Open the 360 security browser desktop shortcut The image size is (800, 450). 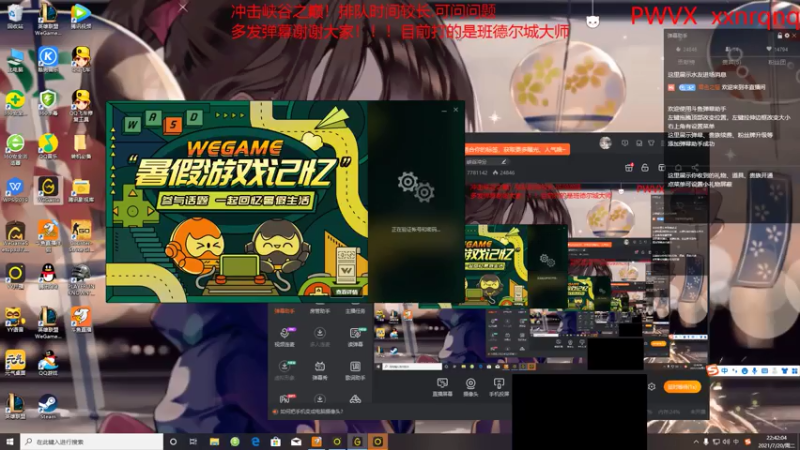pyautogui.click(x=15, y=148)
